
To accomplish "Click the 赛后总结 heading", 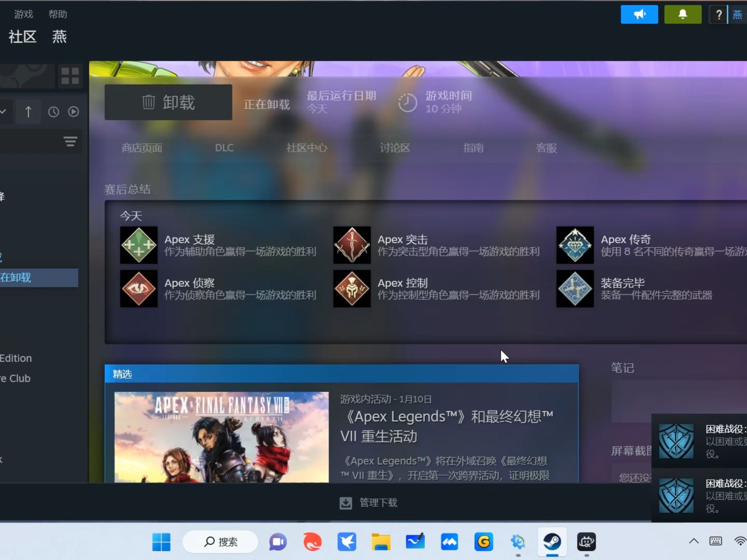I will (128, 189).
